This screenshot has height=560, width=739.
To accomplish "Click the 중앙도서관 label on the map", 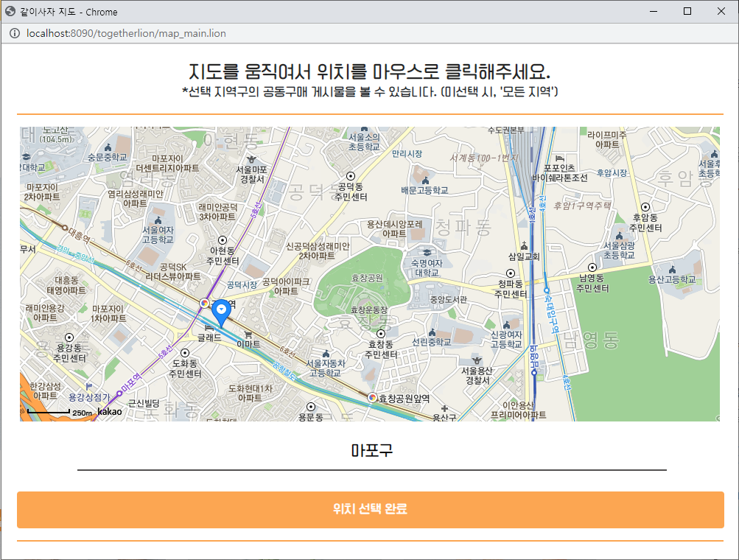I will point(448,299).
